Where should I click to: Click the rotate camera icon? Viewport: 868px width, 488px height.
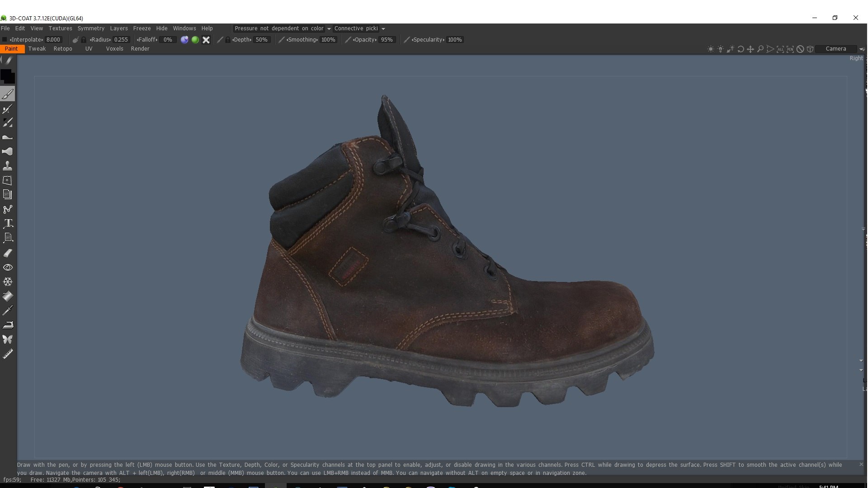point(741,49)
